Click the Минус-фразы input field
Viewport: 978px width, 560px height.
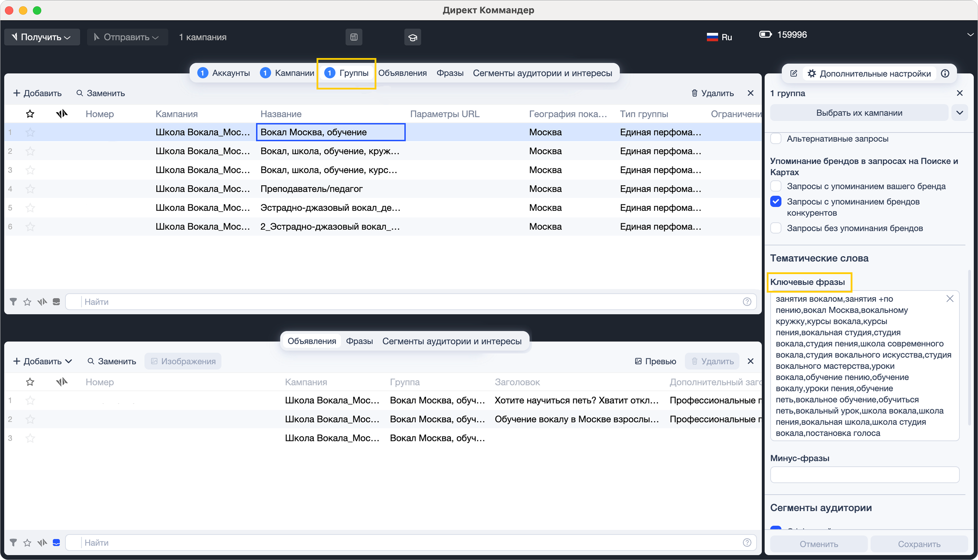click(864, 475)
